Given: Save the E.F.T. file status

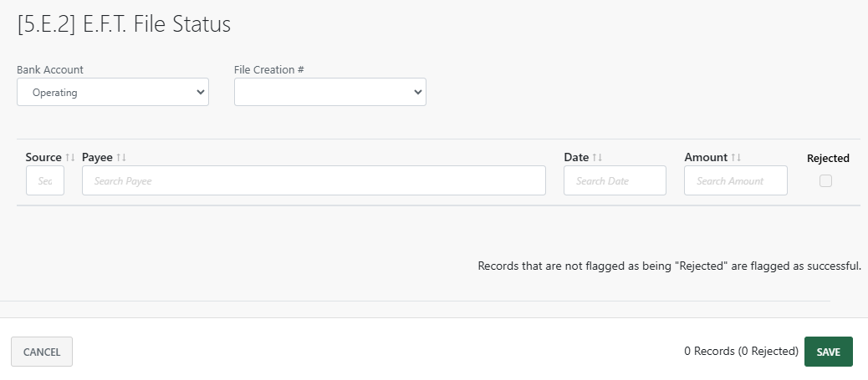Looking at the screenshot, I should (x=828, y=352).
